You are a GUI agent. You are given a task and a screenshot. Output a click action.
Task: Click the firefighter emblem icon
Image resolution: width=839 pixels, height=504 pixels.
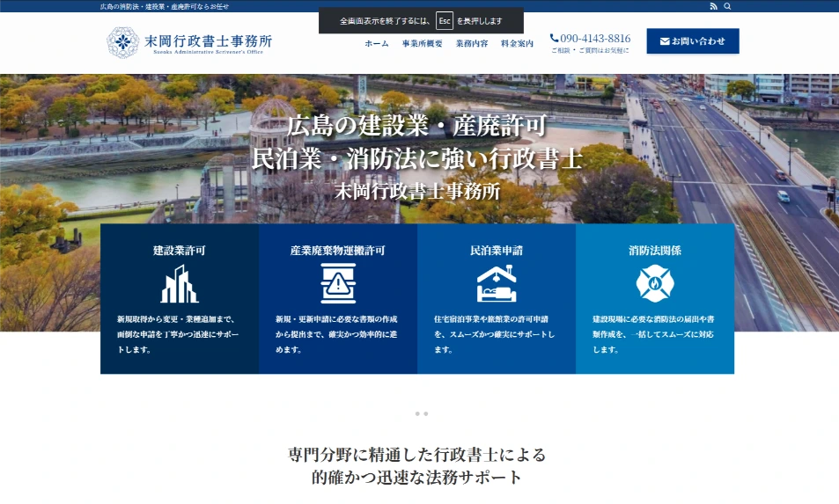point(655,283)
